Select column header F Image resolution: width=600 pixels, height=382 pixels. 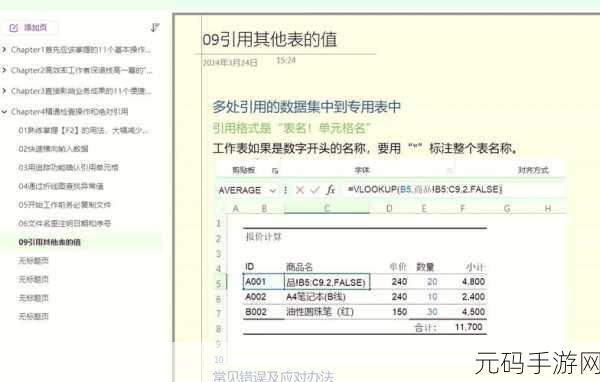463,209
